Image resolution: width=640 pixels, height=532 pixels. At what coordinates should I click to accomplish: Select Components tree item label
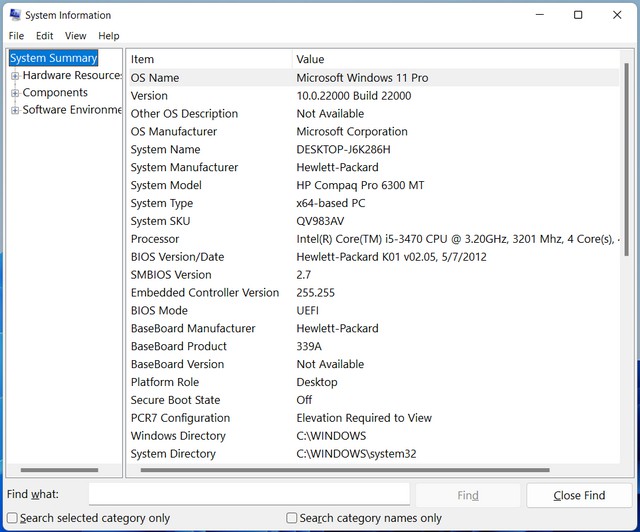tap(55, 92)
